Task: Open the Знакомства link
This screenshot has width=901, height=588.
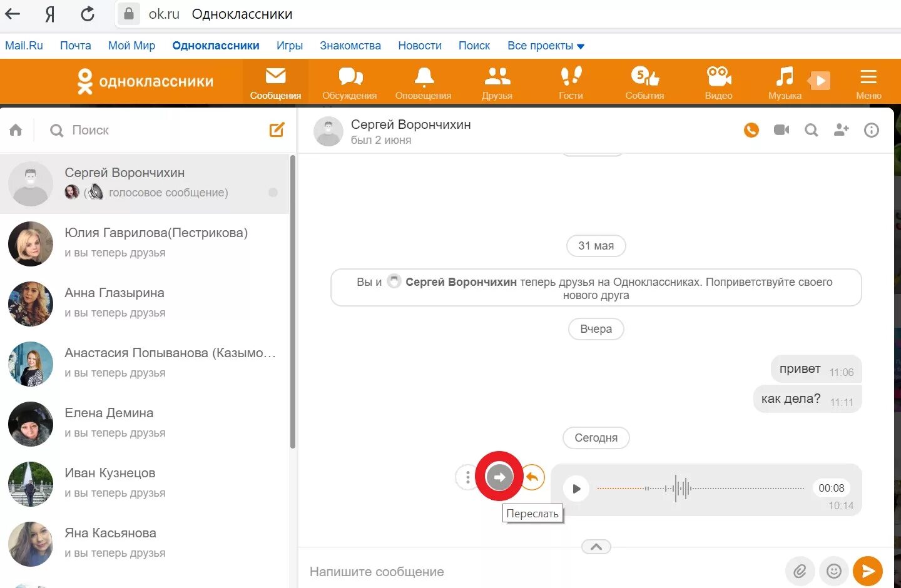Action: [350, 46]
